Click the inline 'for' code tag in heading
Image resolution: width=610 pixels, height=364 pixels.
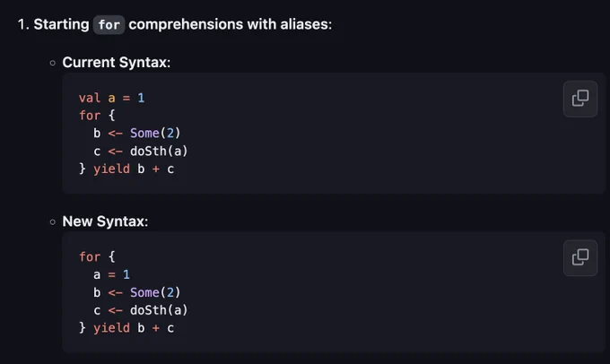coord(109,25)
